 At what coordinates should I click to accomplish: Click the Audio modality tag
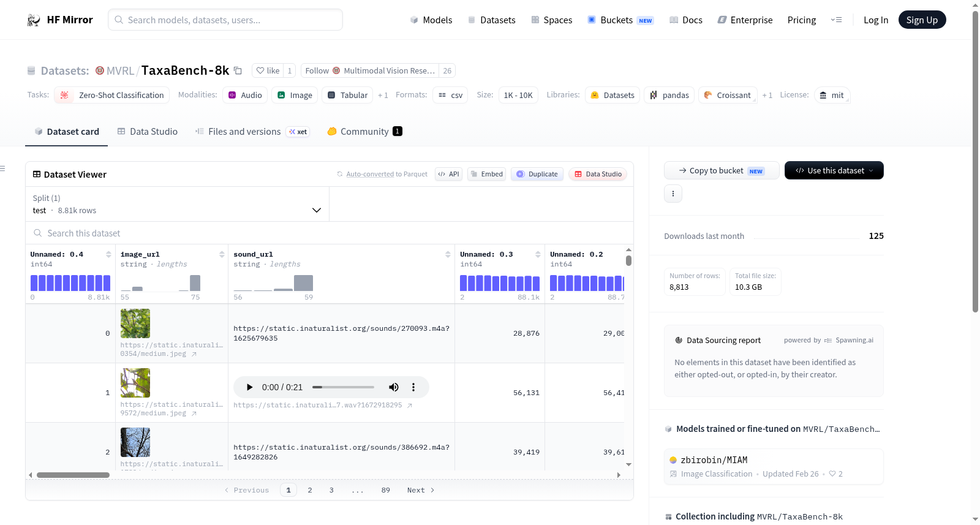point(245,96)
